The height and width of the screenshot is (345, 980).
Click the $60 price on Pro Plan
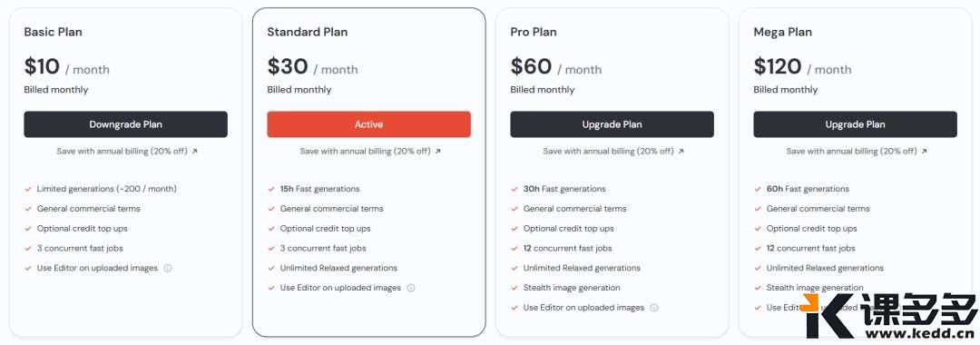531,66
